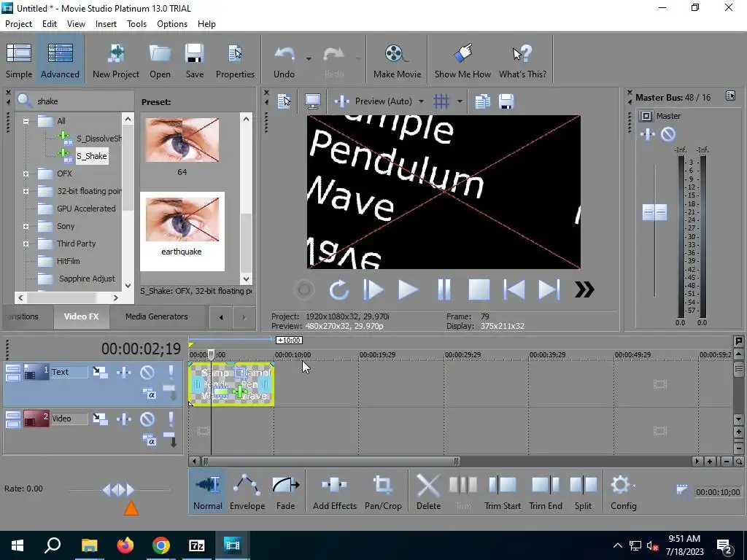Click the Open folder icon
This screenshot has width=747, height=560.
tap(160, 60)
